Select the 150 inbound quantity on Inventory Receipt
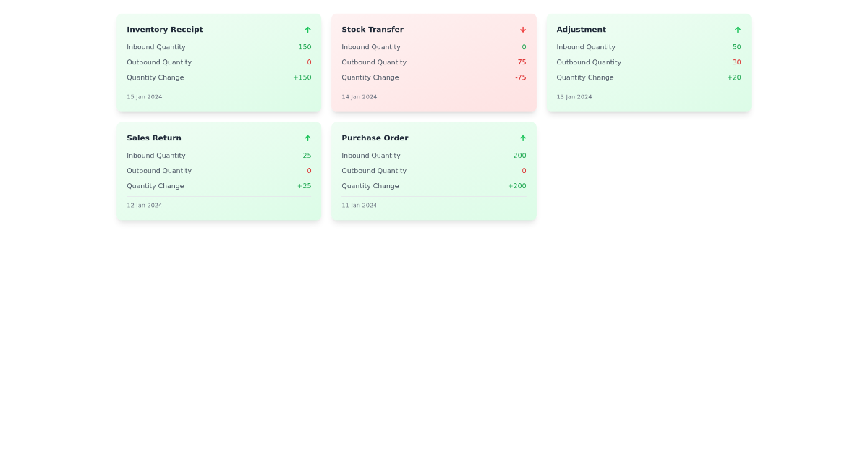 coord(305,47)
